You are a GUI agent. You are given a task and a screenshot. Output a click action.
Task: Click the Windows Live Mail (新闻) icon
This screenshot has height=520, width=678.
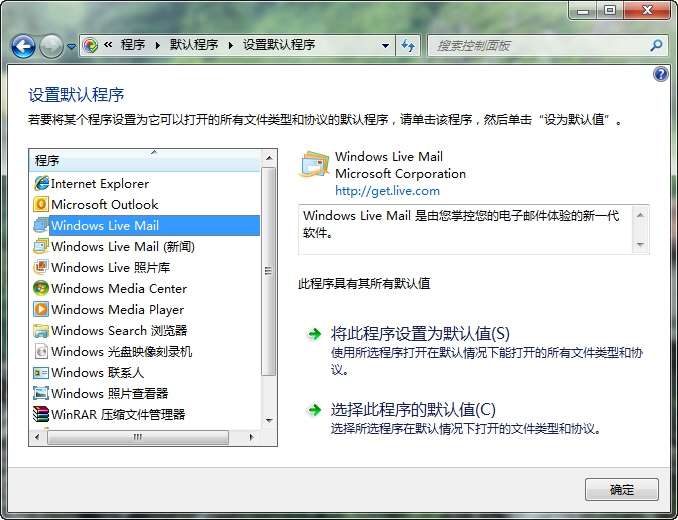coord(41,246)
